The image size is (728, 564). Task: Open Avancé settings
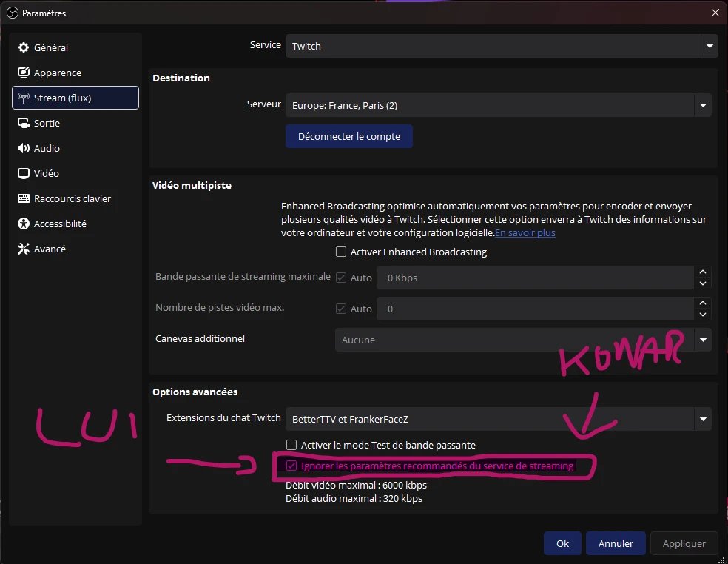coord(75,249)
